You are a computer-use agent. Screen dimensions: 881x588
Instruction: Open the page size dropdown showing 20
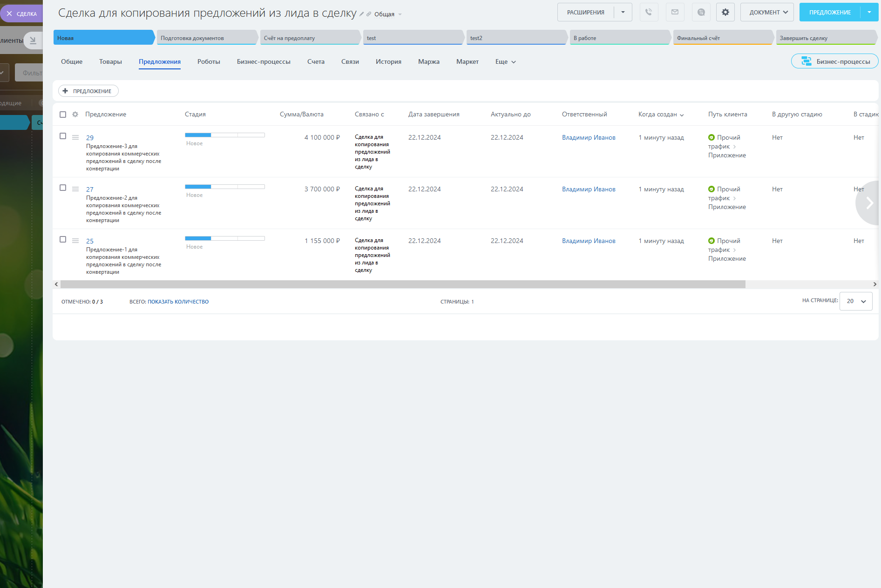(x=855, y=301)
